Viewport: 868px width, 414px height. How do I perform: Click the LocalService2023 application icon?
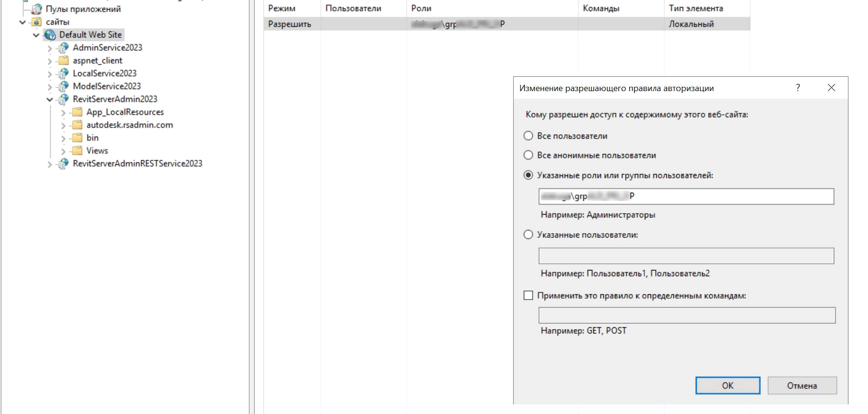63,73
